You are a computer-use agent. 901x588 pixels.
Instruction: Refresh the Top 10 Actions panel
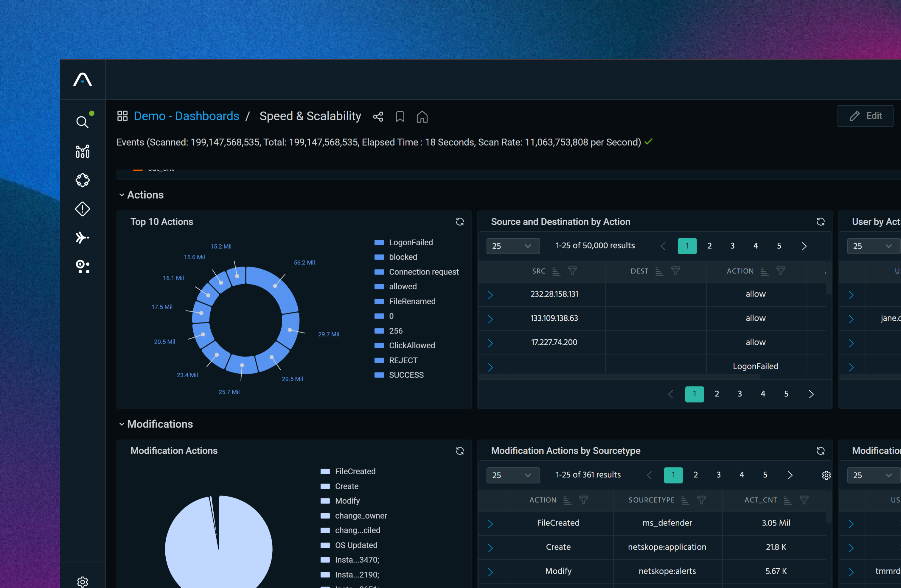[x=459, y=222]
